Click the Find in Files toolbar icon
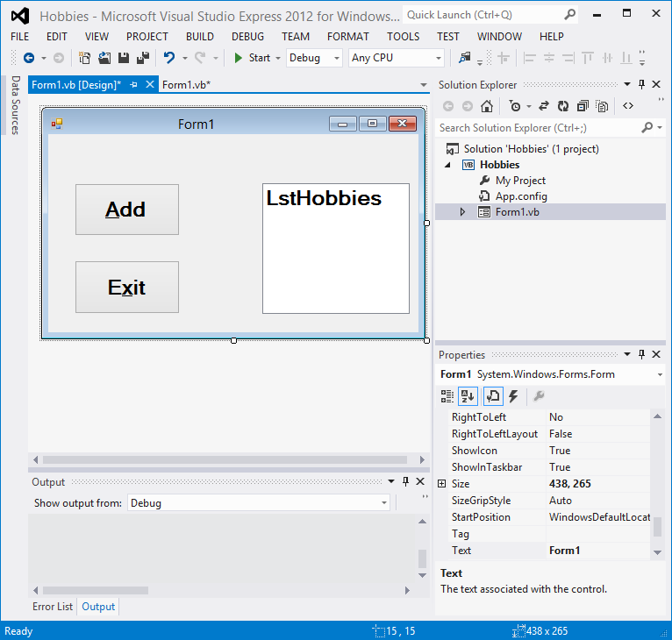672x640 pixels. 465,57
